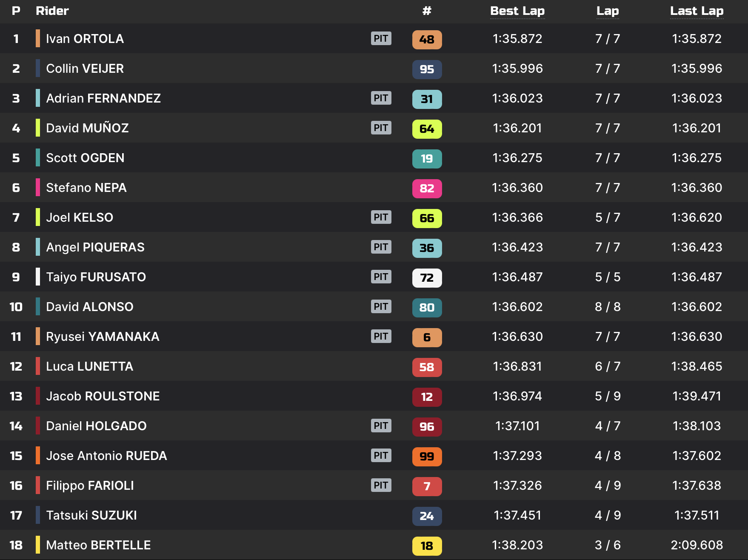The width and height of the screenshot is (748, 560).
Task: Sort by Best Lap column header
Action: pyautogui.click(x=517, y=11)
